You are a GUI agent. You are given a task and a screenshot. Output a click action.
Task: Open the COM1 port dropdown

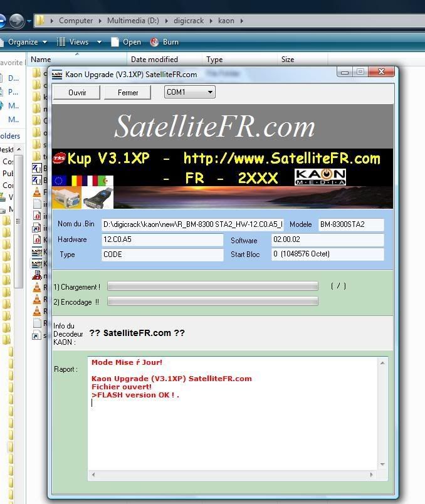point(209,92)
